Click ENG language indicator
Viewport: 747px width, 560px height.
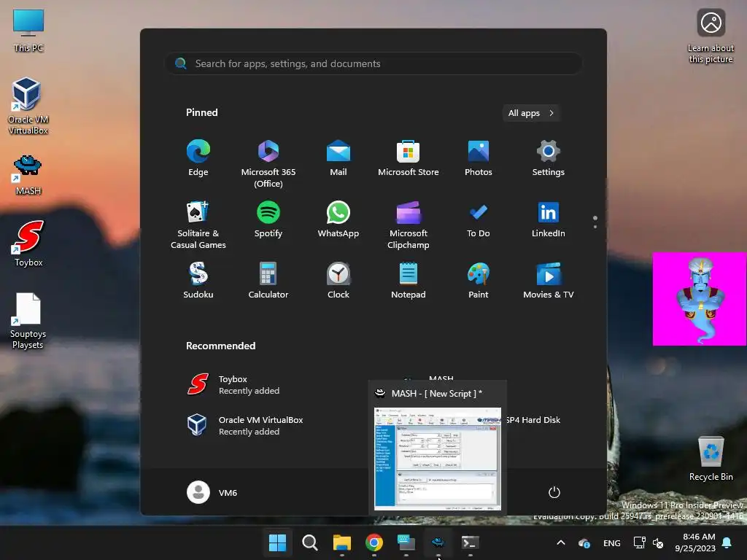(x=612, y=543)
